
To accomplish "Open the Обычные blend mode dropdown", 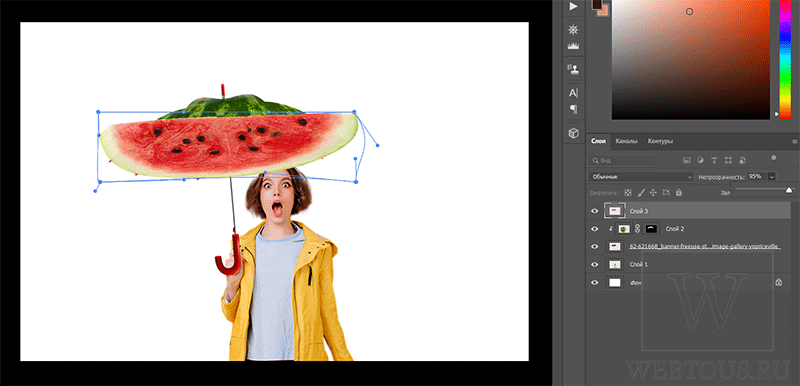I will point(641,176).
